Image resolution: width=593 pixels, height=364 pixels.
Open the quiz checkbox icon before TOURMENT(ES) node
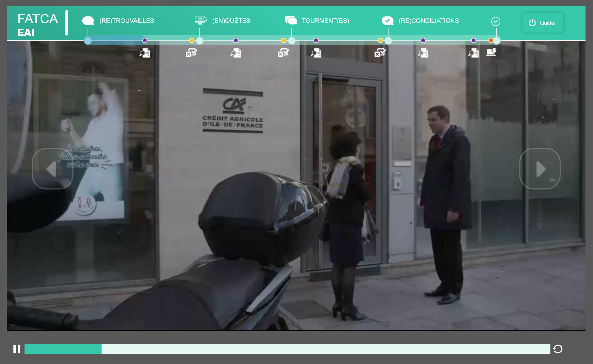[283, 53]
